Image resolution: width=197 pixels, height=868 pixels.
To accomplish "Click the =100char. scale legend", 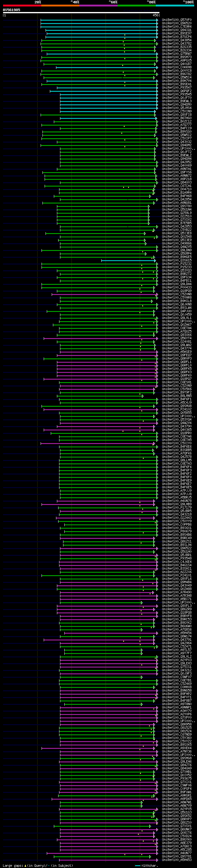I will click(x=147, y=866).
